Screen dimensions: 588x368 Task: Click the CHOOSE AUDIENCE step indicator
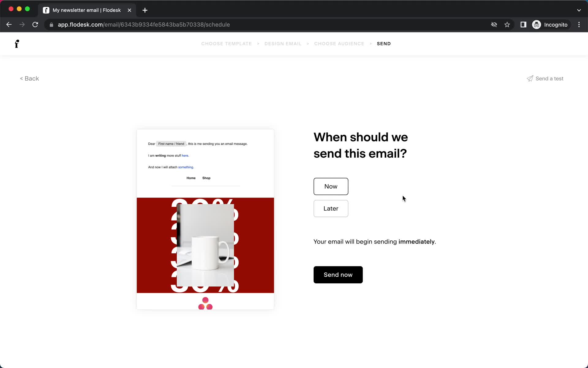click(x=339, y=44)
